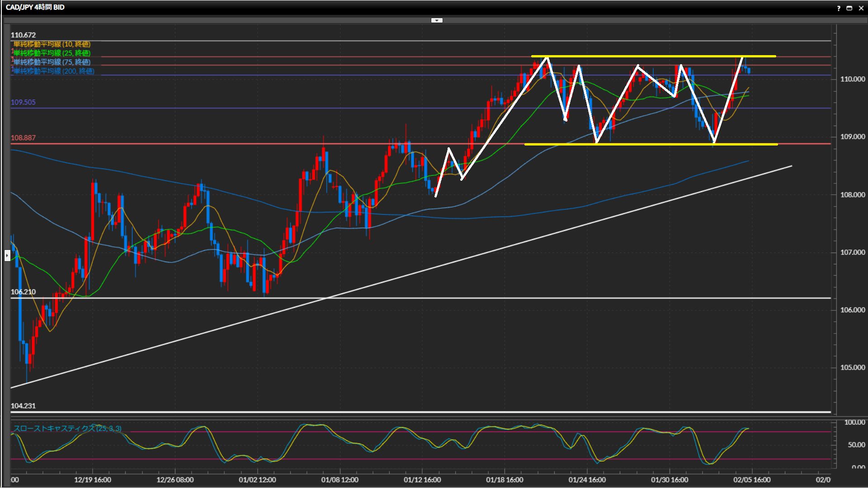Click the CAD/JPY 4時間 BID title

tap(35, 7)
